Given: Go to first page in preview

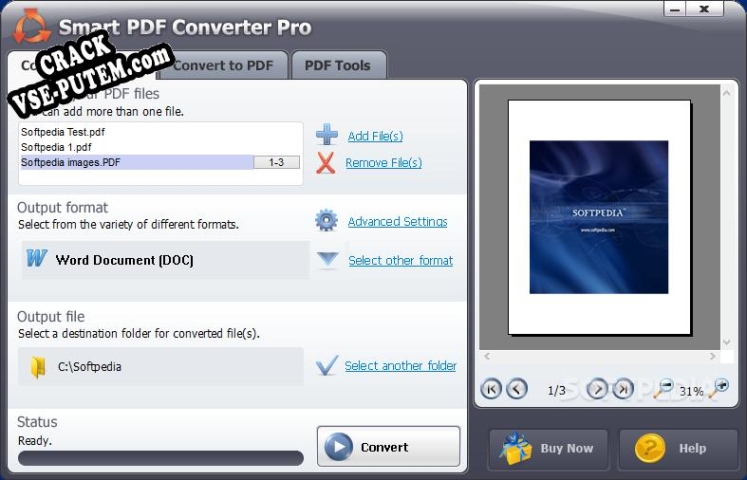Looking at the screenshot, I should click(x=491, y=389).
